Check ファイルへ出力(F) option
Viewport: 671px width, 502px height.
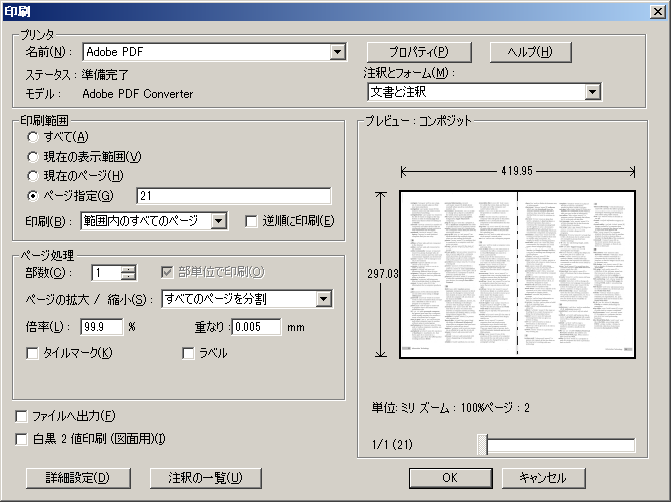pos(22,416)
